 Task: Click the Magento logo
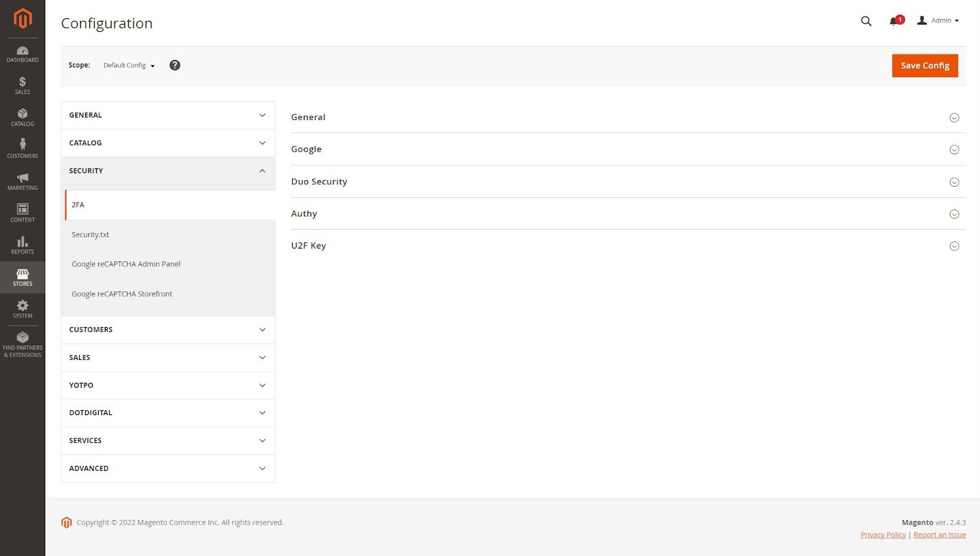click(x=23, y=18)
